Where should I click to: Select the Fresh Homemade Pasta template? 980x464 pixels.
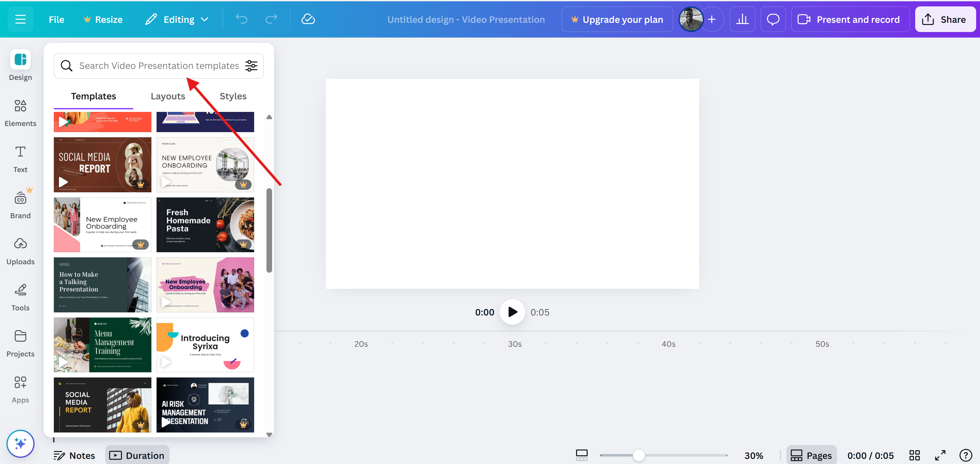pyautogui.click(x=205, y=224)
